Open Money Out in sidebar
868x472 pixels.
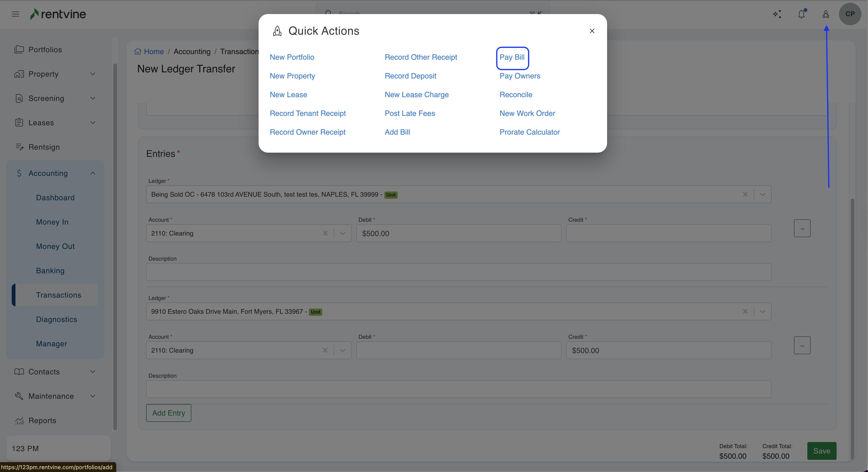click(x=55, y=246)
